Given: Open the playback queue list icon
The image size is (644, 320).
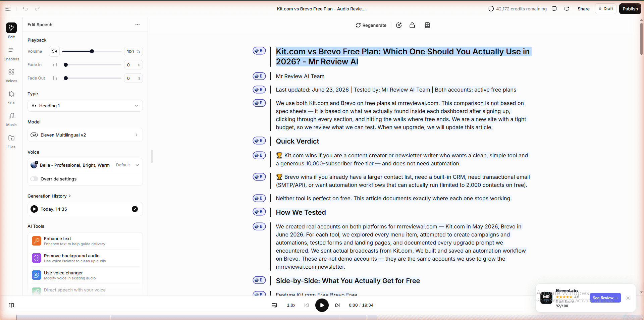Looking at the screenshot, I should pos(274,305).
